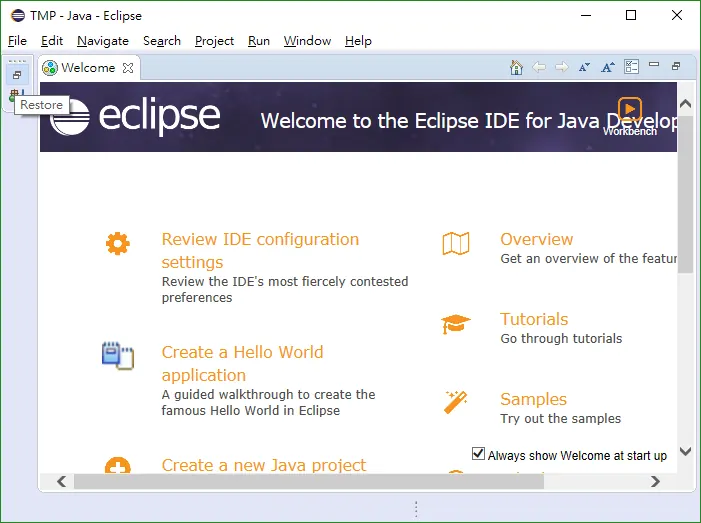701x523 pixels.
Task: Click the vertical scrollbar down arrow
Action: click(x=685, y=451)
